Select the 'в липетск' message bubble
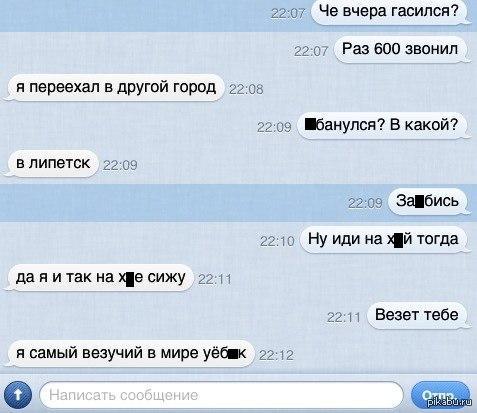Viewport: 477px width, 413px height. click(x=53, y=164)
